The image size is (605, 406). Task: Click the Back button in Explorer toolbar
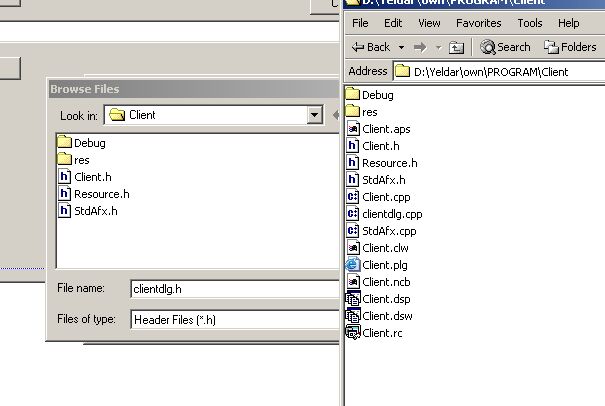click(x=370, y=47)
